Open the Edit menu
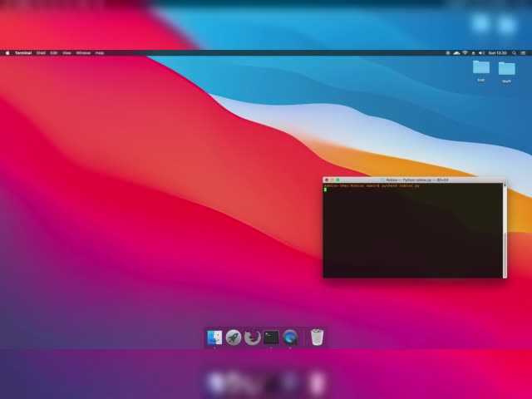 (x=53, y=53)
